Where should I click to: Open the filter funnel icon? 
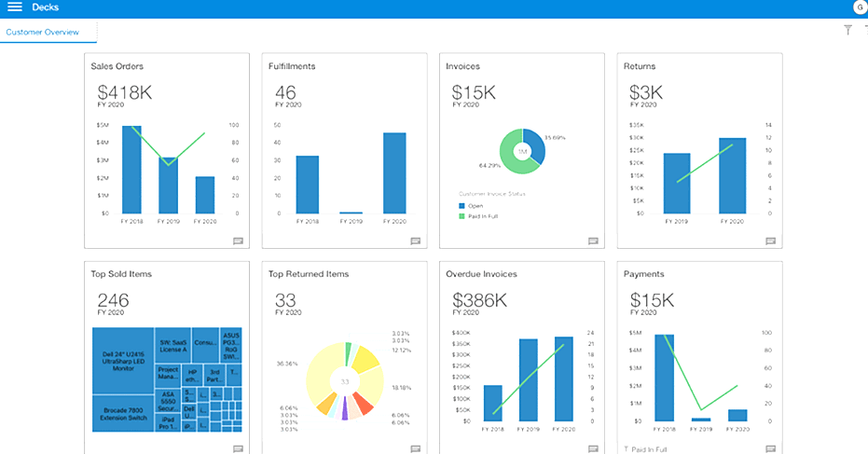847,30
